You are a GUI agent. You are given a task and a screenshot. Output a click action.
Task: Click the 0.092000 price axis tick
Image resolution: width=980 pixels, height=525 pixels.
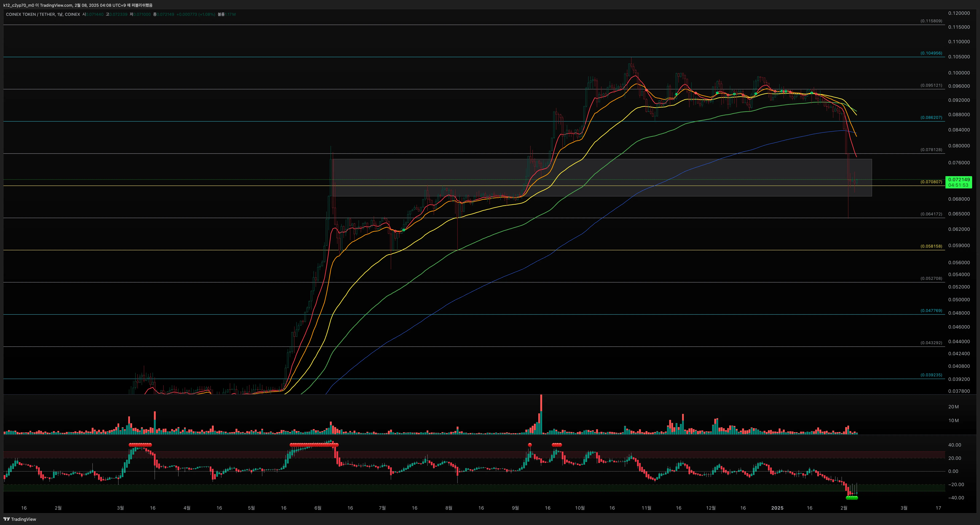click(959, 100)
